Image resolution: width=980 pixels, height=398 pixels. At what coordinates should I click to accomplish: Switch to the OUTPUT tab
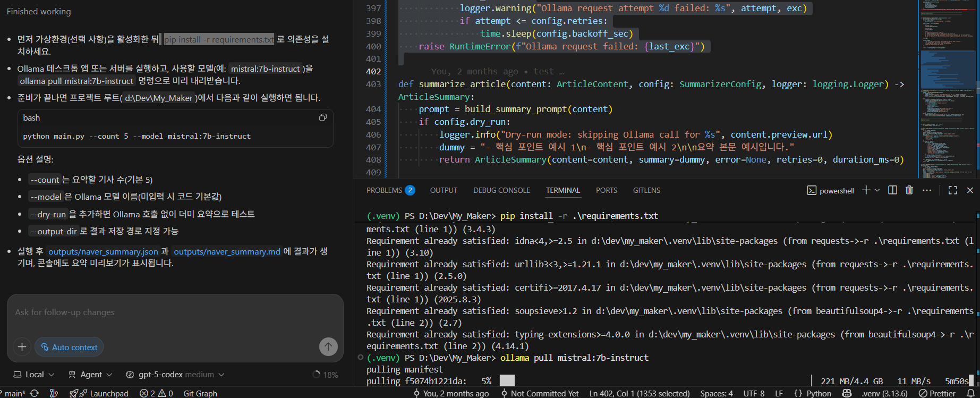point(444,190)
